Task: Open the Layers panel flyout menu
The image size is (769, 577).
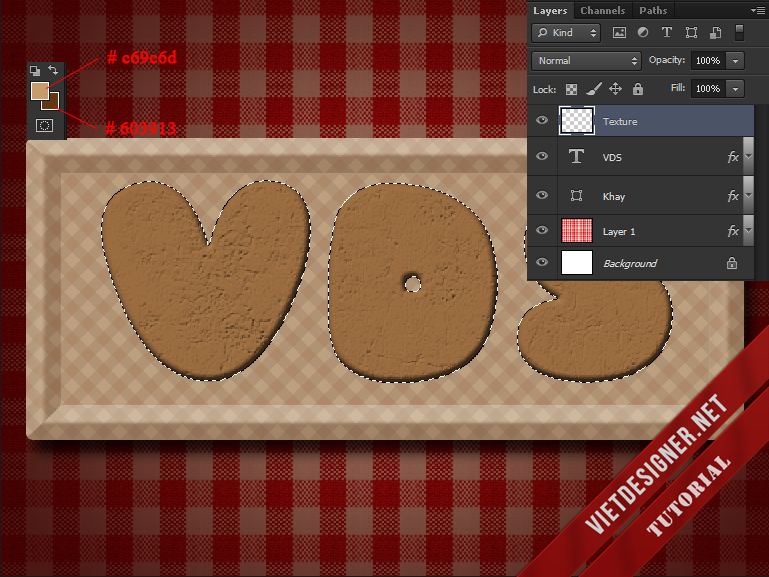Action: click(x=757, y=10)
